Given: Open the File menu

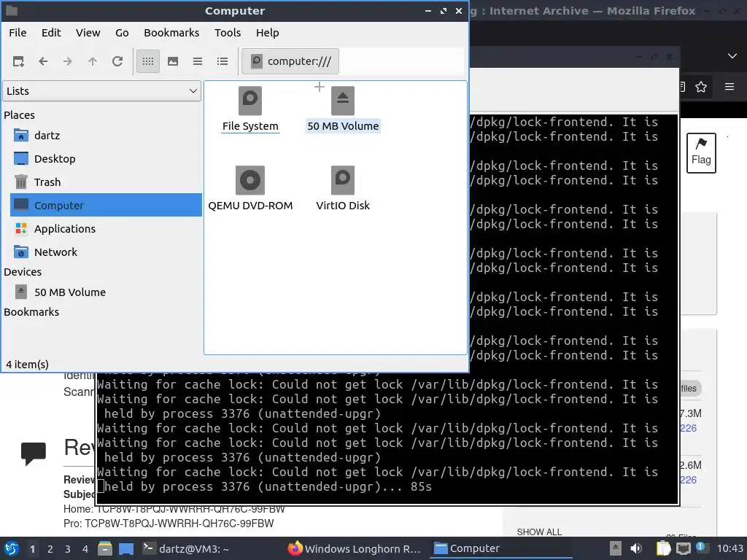Looking at the screenshot, I should click(18, 33).
